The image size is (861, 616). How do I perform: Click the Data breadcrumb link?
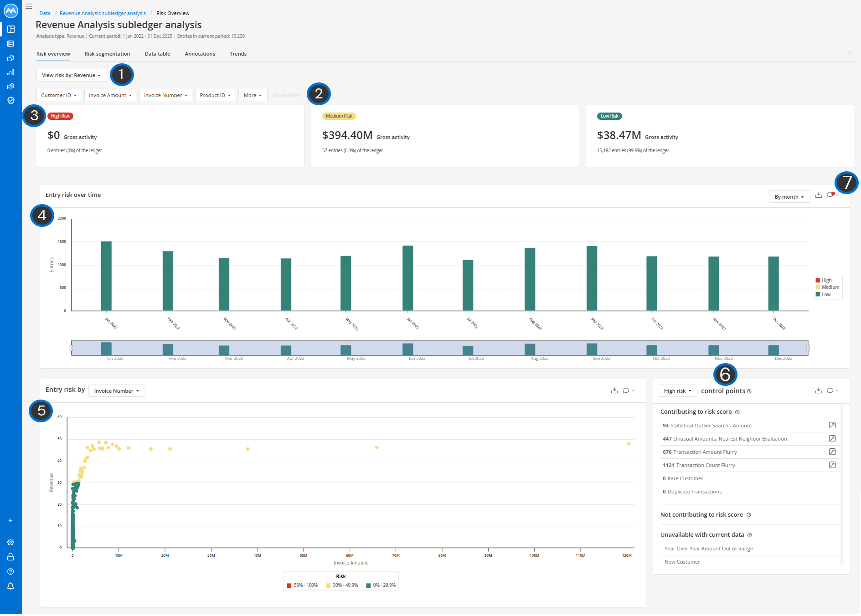point(45,13)
